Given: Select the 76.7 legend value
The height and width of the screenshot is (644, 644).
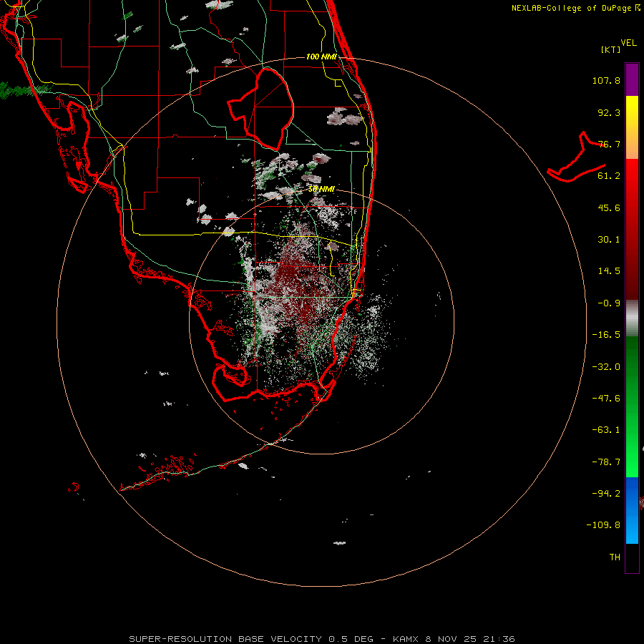Looking at the screenshot, I should coord(609,144).
